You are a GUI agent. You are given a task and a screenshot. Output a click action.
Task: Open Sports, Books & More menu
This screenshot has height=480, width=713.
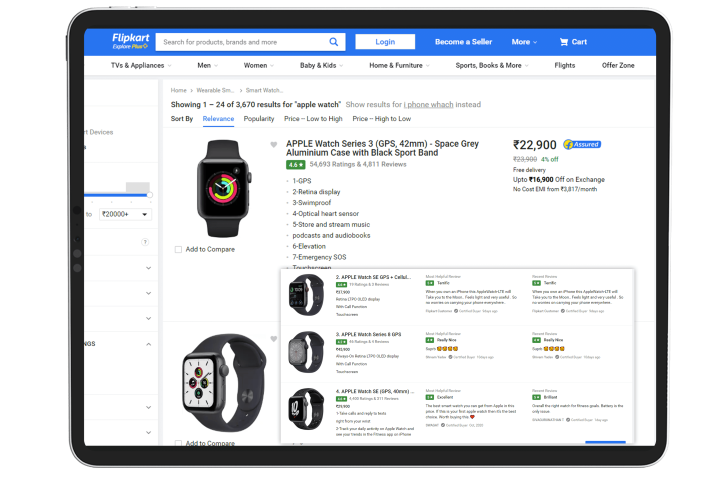coord(492,65)
